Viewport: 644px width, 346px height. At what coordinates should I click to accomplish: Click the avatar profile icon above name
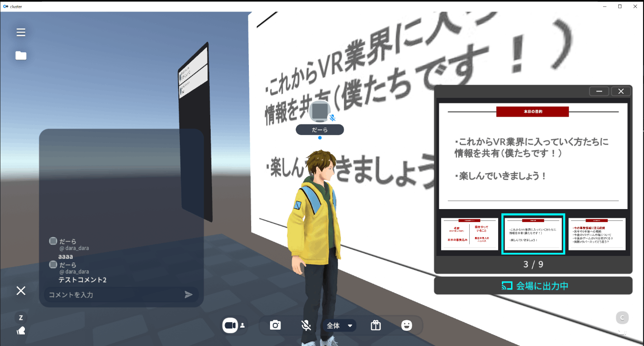pos(320,111)
